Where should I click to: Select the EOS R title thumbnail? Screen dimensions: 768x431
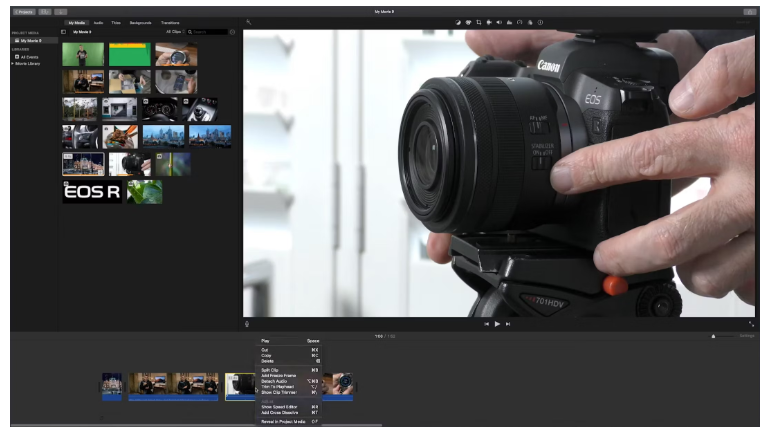pyautogui.click(x=92, y=192)
